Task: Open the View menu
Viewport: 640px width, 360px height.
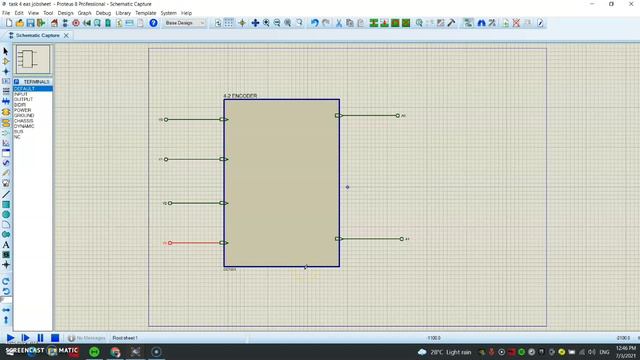Action: (33, 13)
